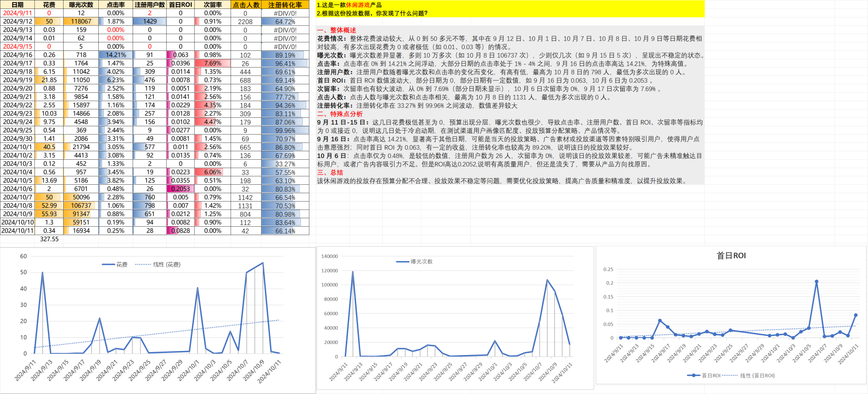Click yellow line about 休闲游戏产品

tap(349, 5)
